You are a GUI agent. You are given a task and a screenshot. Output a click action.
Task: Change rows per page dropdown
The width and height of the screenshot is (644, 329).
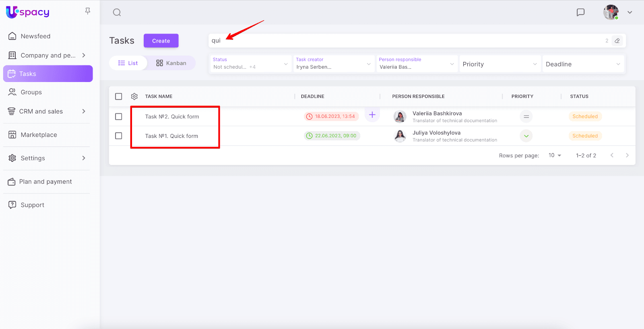pyautogui.click(x=555, y=155)
